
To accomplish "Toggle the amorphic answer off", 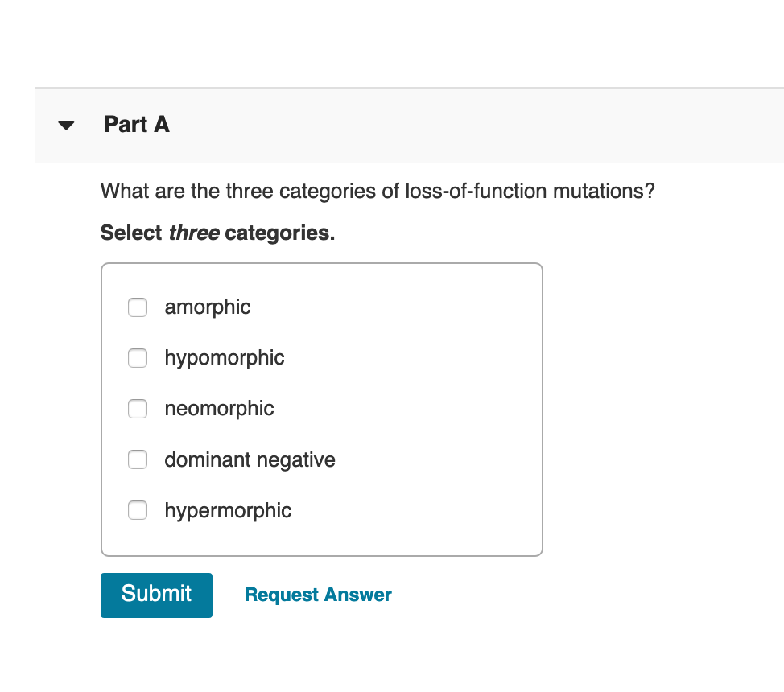I will pos(137,307).
